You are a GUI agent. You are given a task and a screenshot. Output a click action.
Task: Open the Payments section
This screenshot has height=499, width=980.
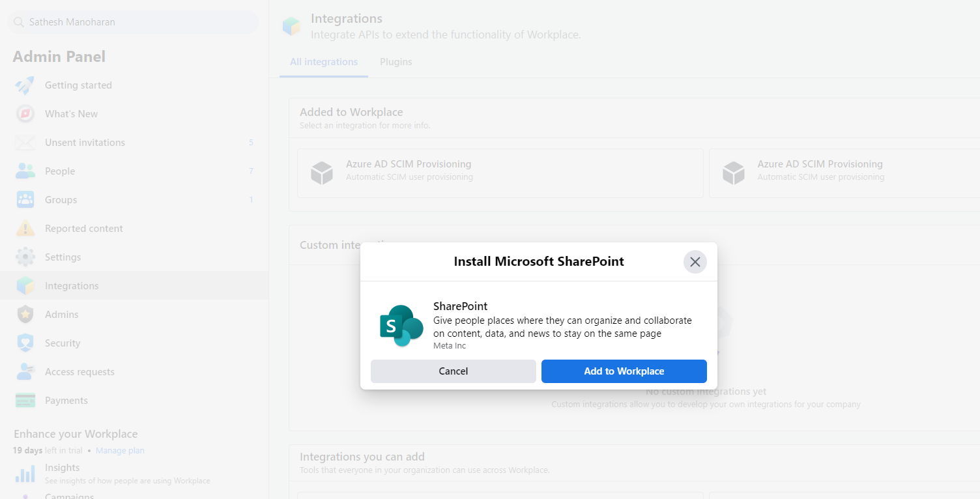coord(134,401)
